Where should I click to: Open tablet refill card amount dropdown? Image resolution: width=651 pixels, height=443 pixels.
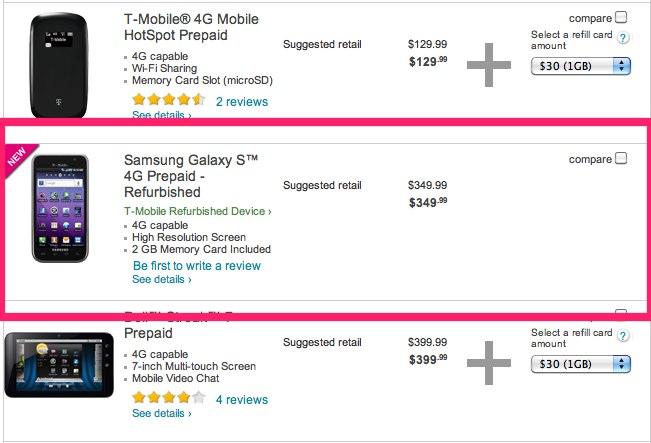581,364
